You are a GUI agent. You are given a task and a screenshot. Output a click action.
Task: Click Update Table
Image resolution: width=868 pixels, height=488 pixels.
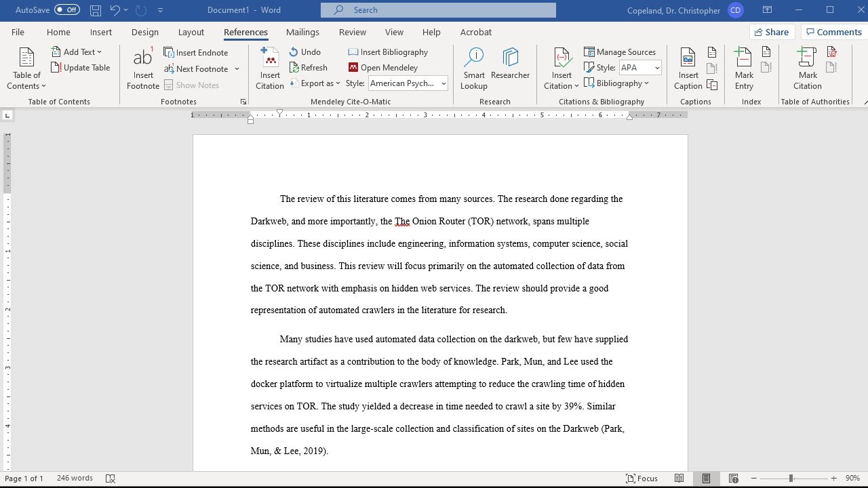tap(81, 68)
